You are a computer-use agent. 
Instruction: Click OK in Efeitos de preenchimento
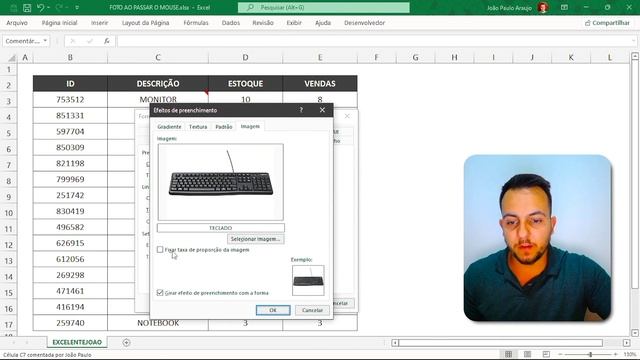point(273,310)
